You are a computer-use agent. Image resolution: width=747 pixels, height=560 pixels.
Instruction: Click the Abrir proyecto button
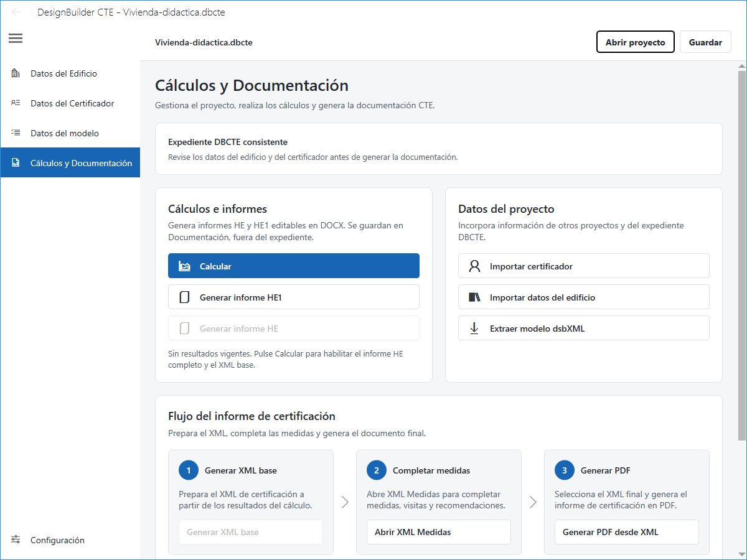[x=636, y=42]
